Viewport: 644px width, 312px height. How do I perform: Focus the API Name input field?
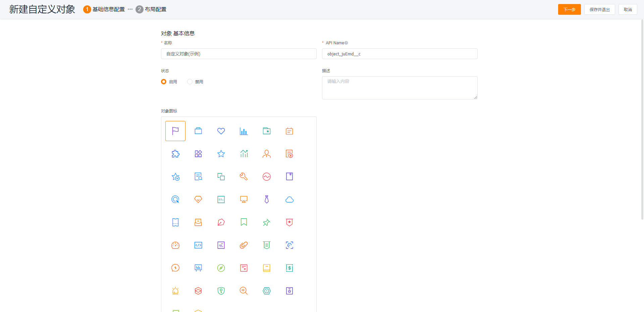[400, 54]
